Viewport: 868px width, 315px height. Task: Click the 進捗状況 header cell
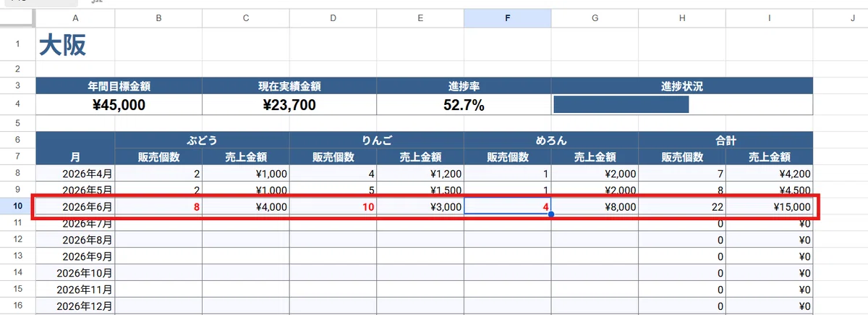click(x=682, y=85)
